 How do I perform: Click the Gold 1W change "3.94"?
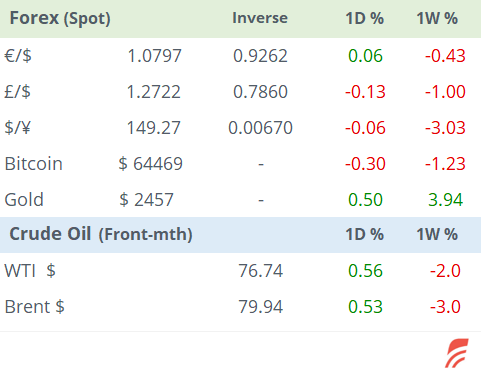pos(446,200)
